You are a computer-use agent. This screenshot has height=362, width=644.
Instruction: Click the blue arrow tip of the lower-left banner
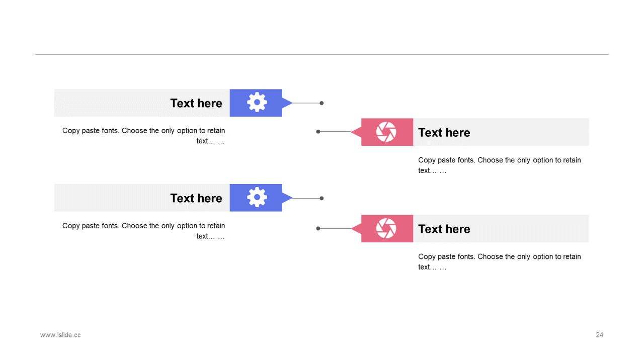tap(287, 198)
